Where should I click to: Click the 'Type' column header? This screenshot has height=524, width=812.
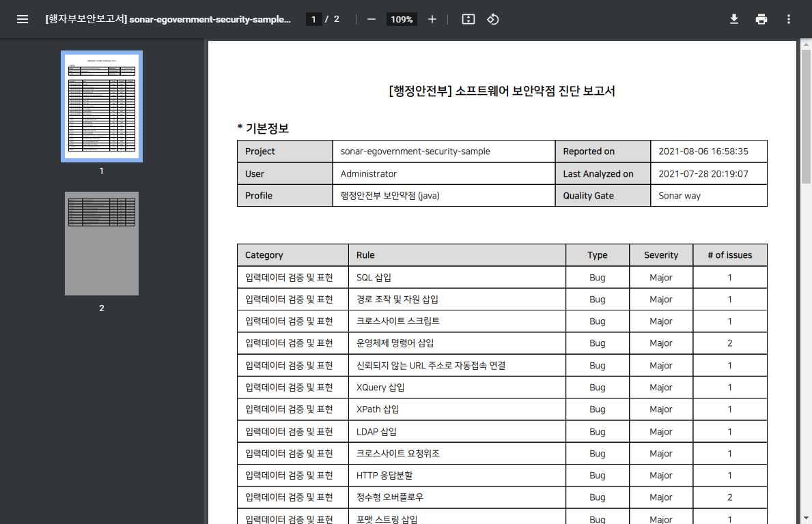click(x=597, y=255)
